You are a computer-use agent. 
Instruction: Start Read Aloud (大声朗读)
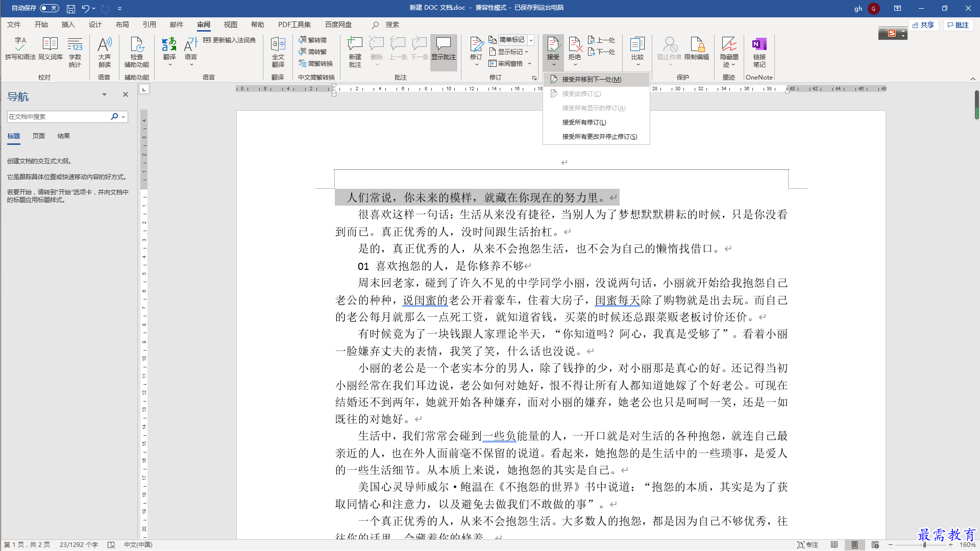coord(105,52)
